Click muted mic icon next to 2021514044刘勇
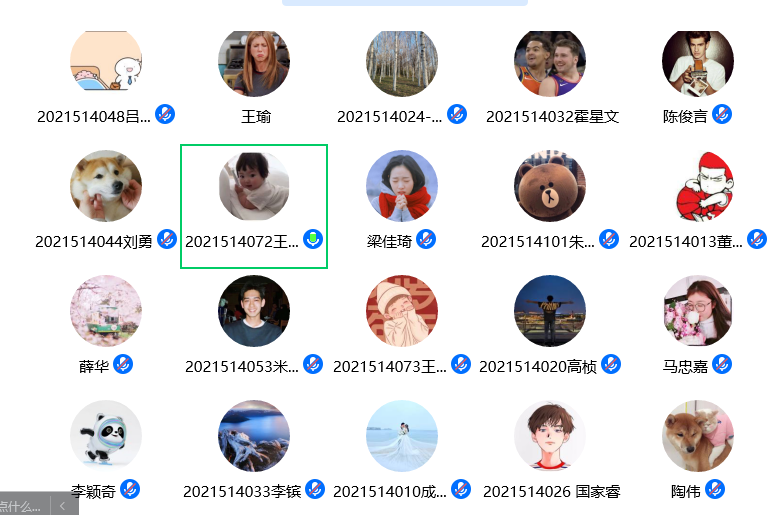 pyautogui.click(x=167, y=239)
